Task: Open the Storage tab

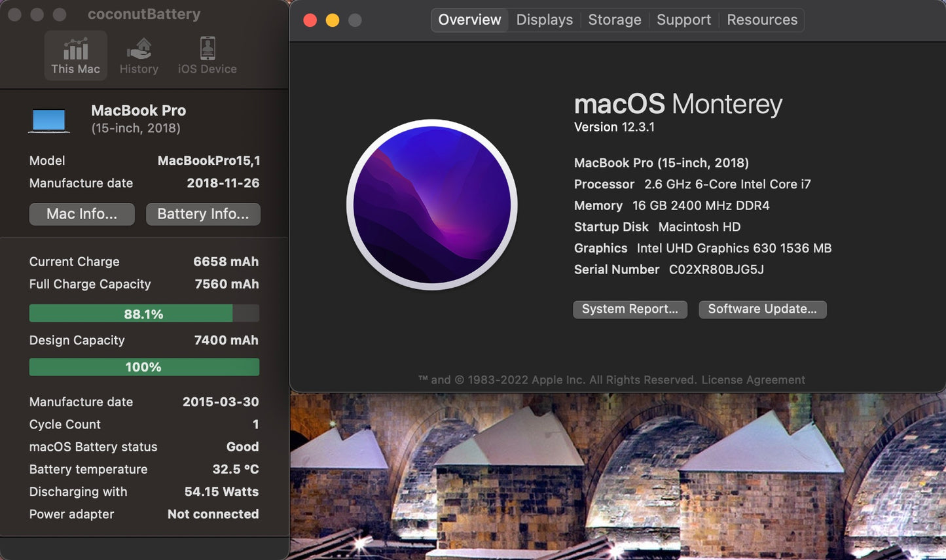Action: tap(614, 20)
